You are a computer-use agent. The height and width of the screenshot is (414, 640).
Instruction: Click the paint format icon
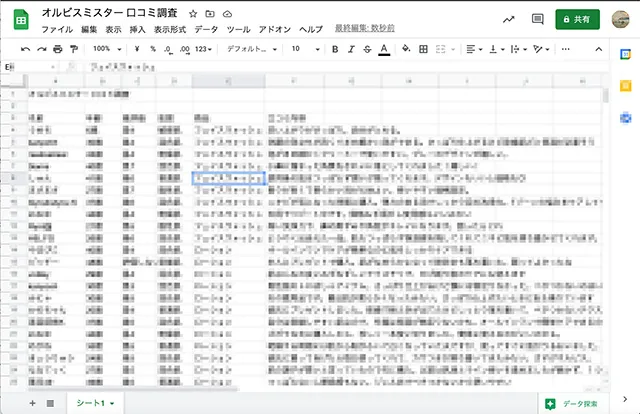click(x=74, y=49)
